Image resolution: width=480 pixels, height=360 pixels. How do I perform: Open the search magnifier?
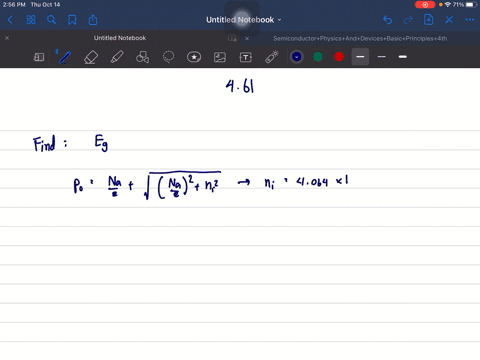[x=51, y=20]
